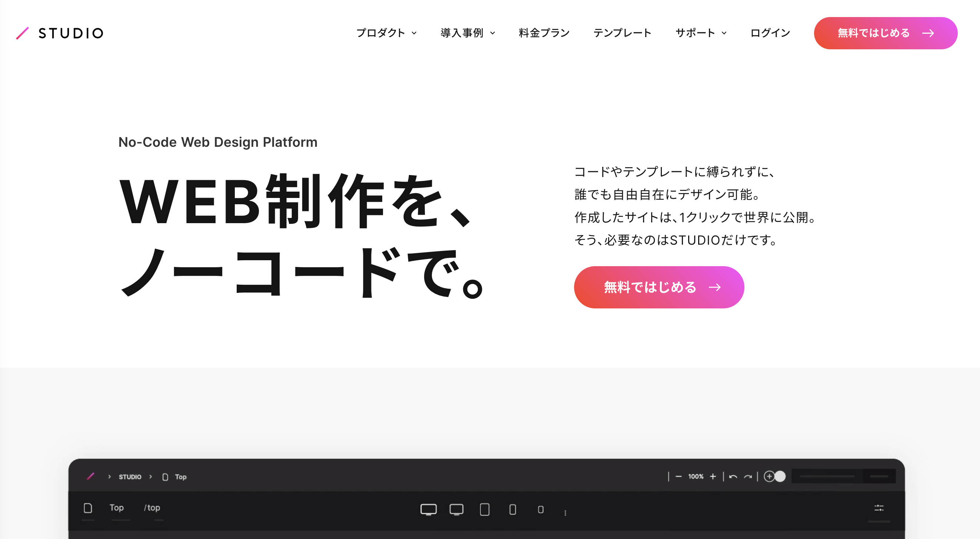This screenshot has width=980, height=539.
Task: Open the 料金プラン page
Action: [544, 33]
